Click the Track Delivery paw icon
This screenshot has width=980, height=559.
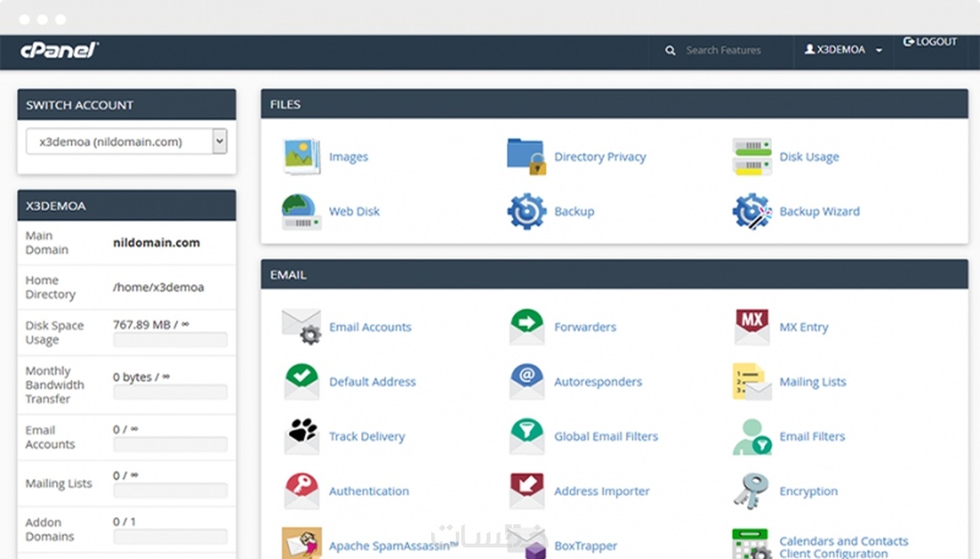[x=301, y=436]
